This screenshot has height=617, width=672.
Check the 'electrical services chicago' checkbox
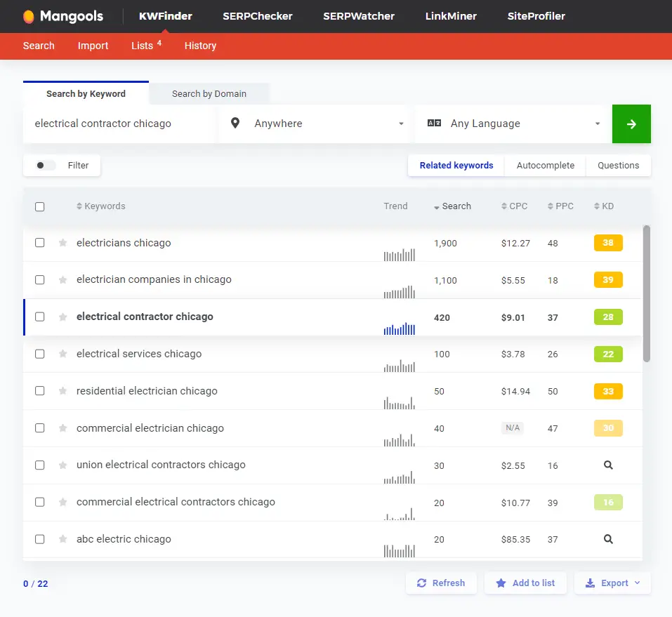[39, 354]
